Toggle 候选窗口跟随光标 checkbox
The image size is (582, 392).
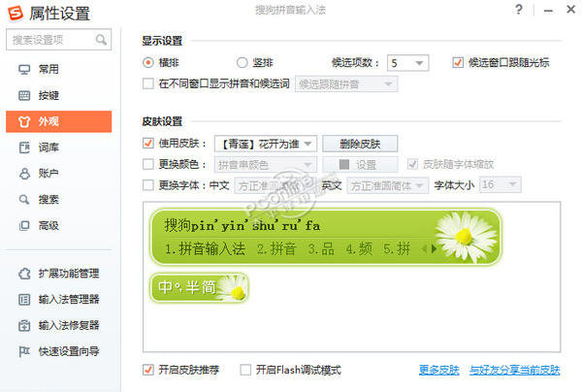[458, 62]
